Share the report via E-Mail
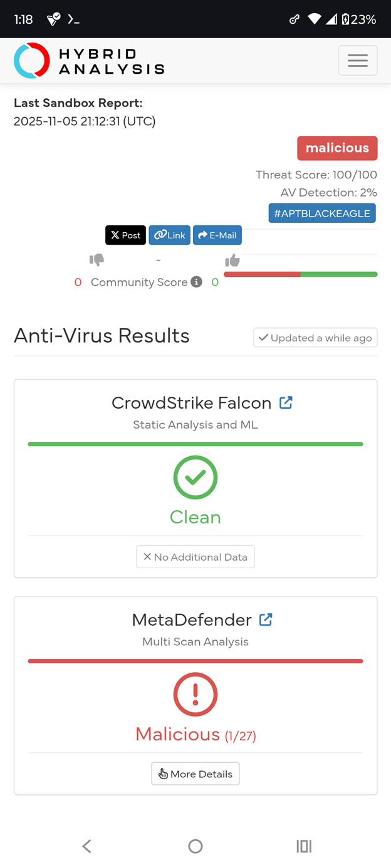Image resolution: width=391 pixels, height=868 pixels. pos(217,235)
